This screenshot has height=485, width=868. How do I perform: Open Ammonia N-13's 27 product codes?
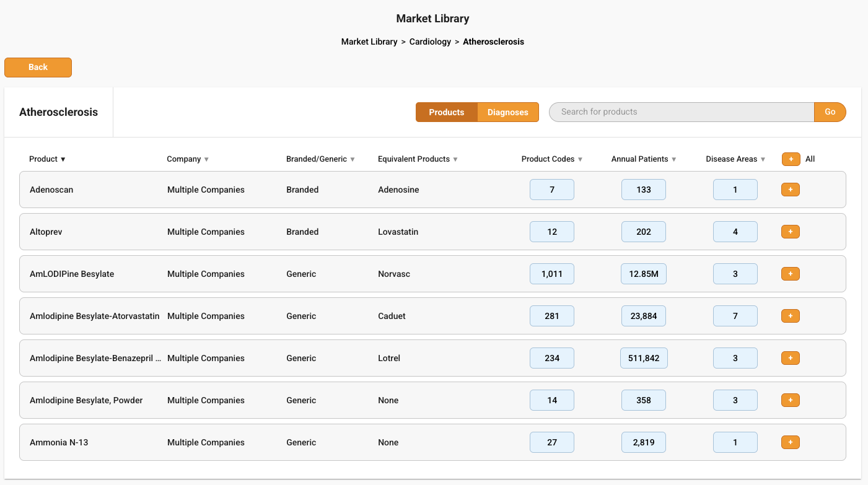552,442
